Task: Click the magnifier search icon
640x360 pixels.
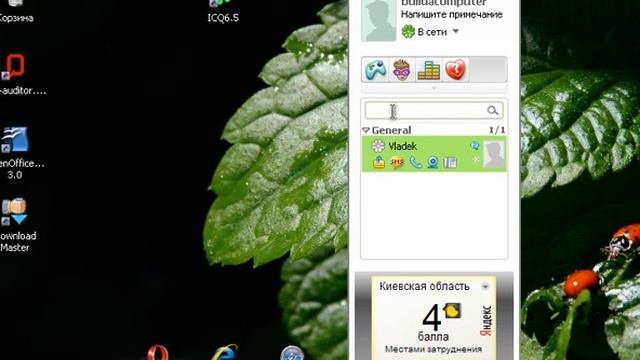Action: pos(493,111)
